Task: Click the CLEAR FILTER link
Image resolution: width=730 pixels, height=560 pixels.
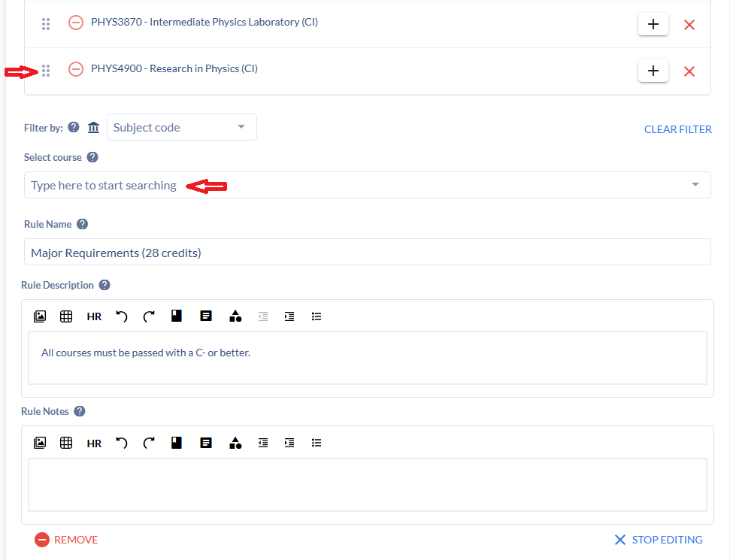Action: [677, 129]
